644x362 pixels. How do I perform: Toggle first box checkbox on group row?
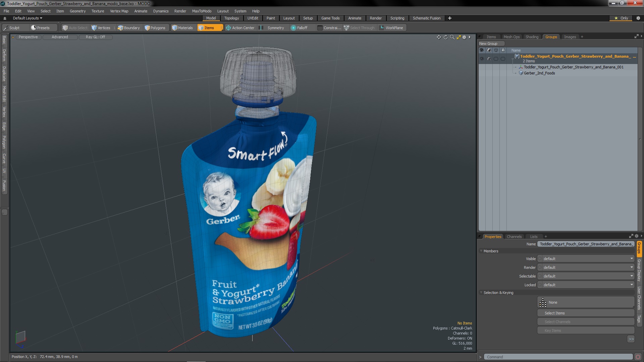point(496,59)
